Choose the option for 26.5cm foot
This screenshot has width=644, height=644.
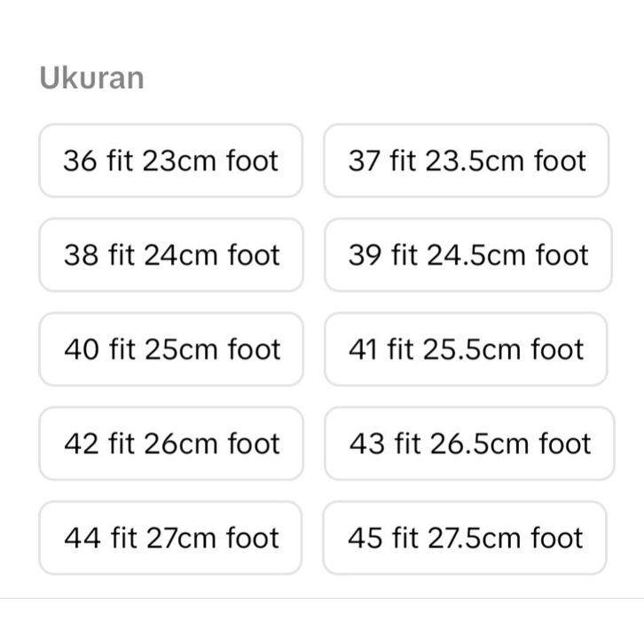click(x=469, y=443)
